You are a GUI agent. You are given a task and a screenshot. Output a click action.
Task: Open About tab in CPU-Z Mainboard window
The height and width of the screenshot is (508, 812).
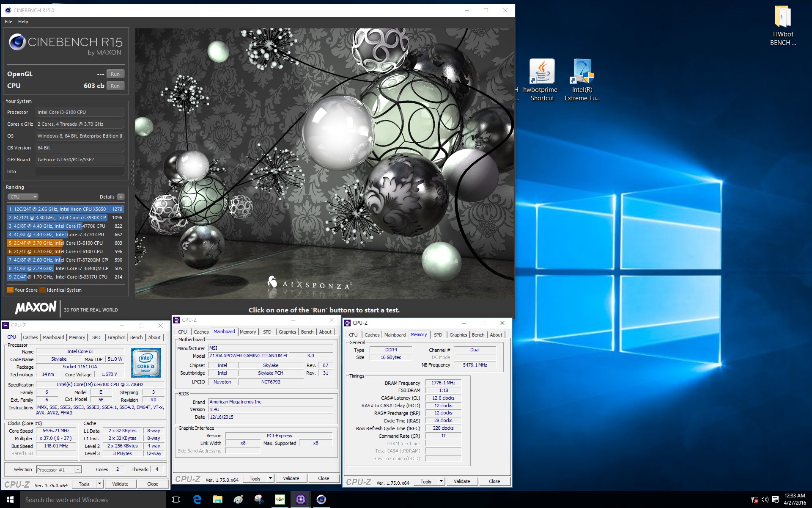(325, 332)
